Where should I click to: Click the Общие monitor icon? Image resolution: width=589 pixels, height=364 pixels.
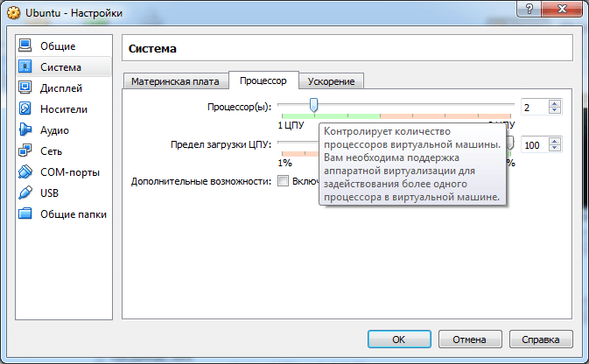[x=25, y=45]
